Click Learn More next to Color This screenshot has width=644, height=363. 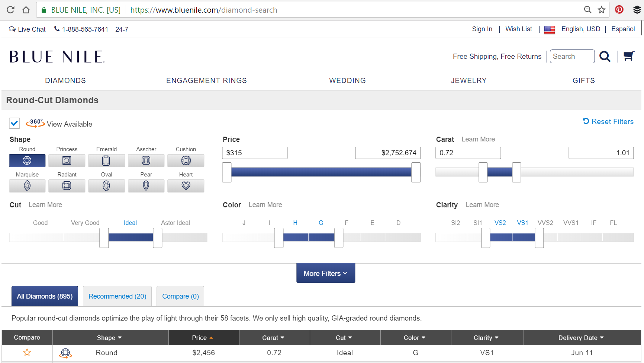tap(265, 205)
